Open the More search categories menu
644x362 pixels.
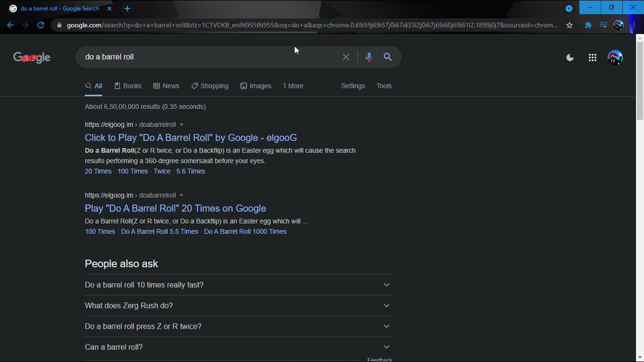click(x=293, y=86)
